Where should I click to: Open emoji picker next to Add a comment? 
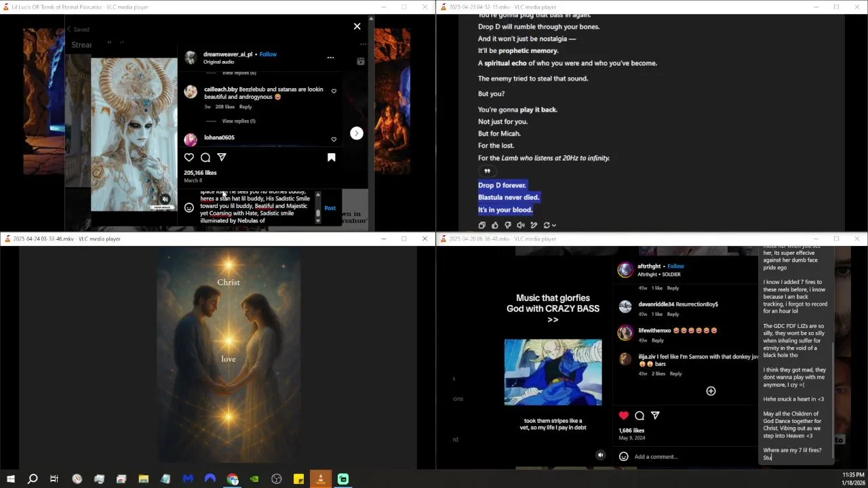pos(624,456)
